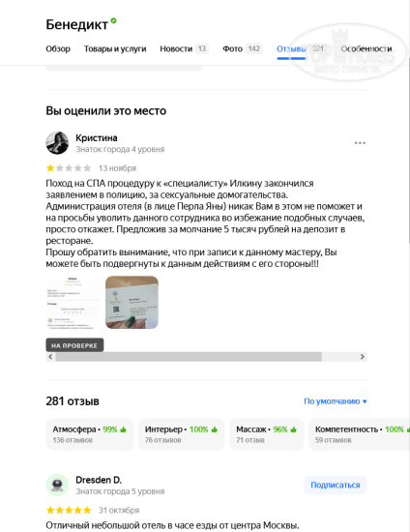This screenshot has height=532, width=410.
Task: Open the Товары и услуги tab
Action: coord(115,49)
